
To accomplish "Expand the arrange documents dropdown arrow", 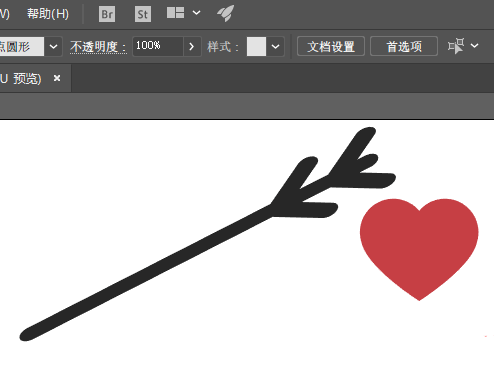I will coord(196,13).
